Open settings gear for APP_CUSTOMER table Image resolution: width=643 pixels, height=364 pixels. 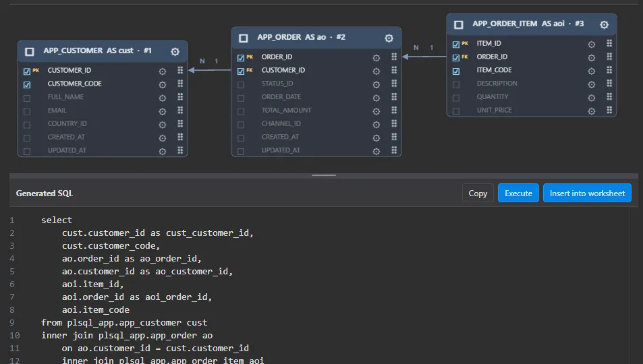coord(175,52)
